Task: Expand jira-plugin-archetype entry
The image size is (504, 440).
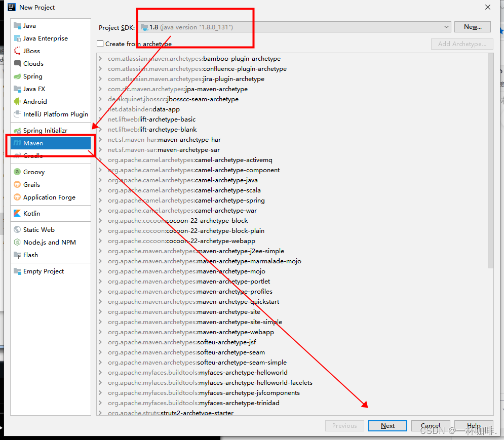Action: (x=100, y=79)
